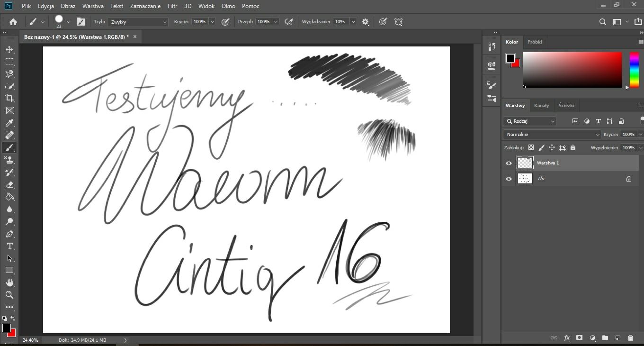Screen dimensions: 644x346
Task: Toggle lock transparent pixels
Action: (x=531, y=148)
